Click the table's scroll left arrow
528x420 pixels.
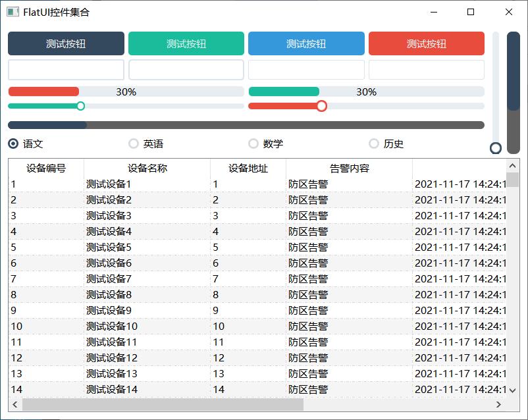(x=14, y=404)
